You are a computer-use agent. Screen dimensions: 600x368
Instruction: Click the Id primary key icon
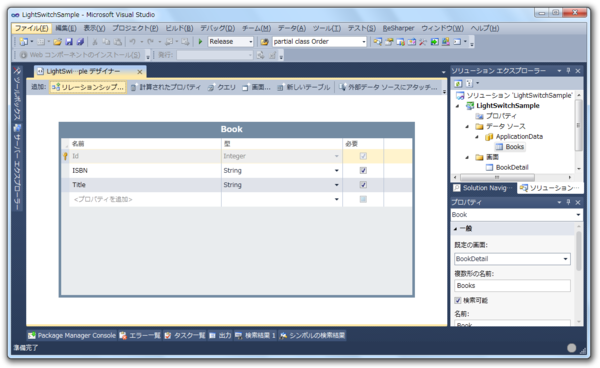(x=65, y=156)
